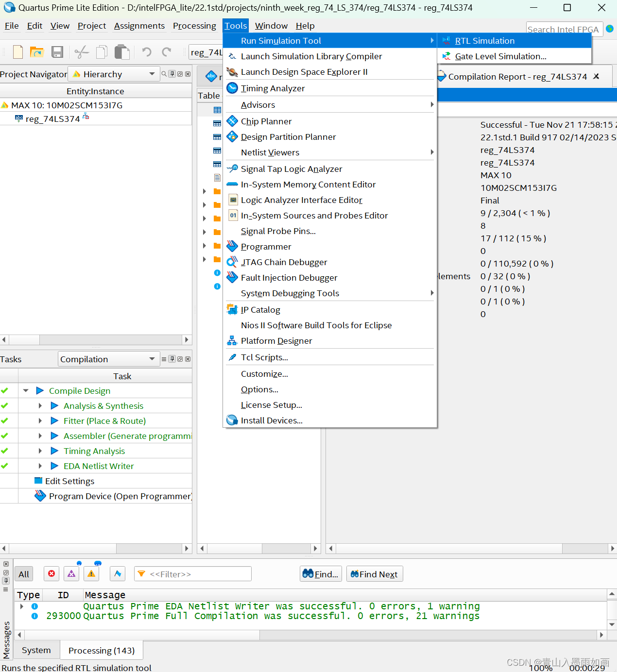The width and height of the screenshot is (617, 672).
Task: Click the Open folder toolbar icon
Action: [37, 52]
